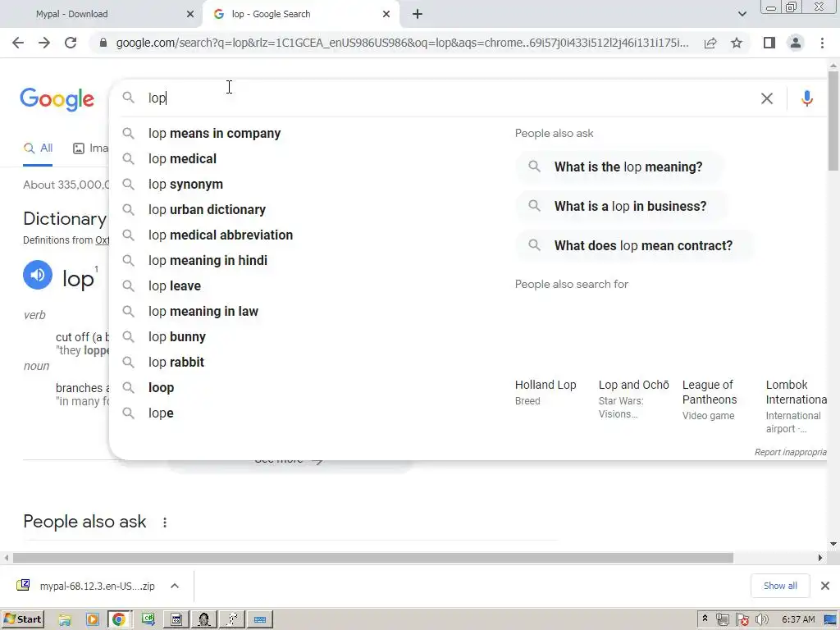Screen dimensions: 840x630
Task: Open Chrome from the taskbar
Action: [118, 619]
